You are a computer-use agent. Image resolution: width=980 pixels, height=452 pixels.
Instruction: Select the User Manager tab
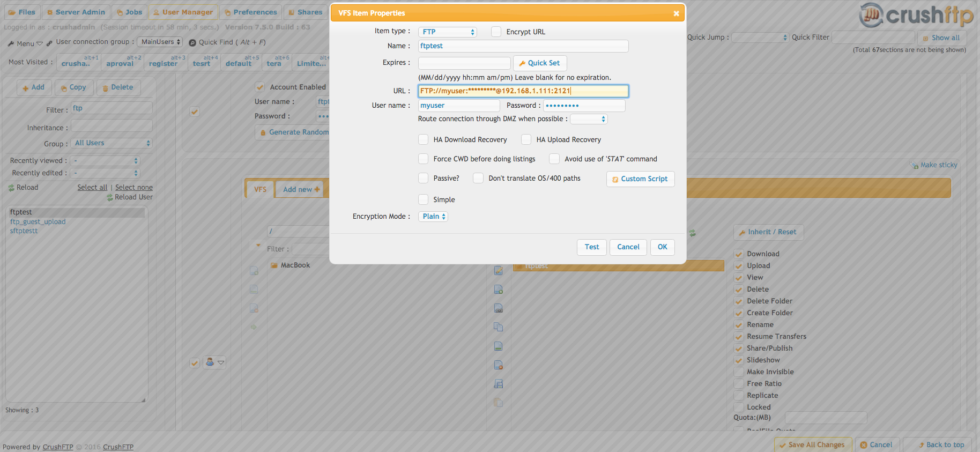click(x=183, y=12)
